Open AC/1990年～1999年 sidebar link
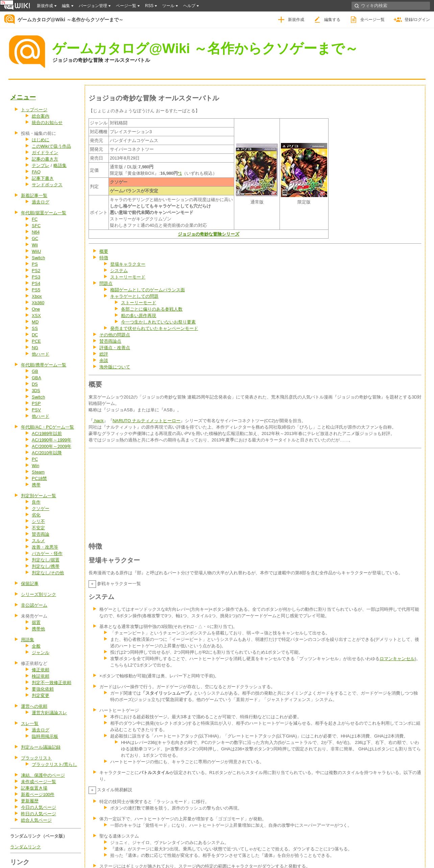The height and width of the screenshot is (868, 434). pyautogui.click(x=51, y=440)
